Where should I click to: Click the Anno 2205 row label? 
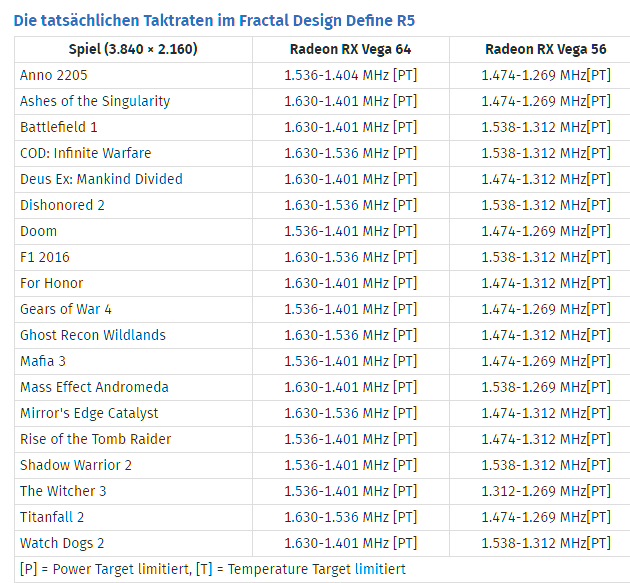(x=53, y=75)
